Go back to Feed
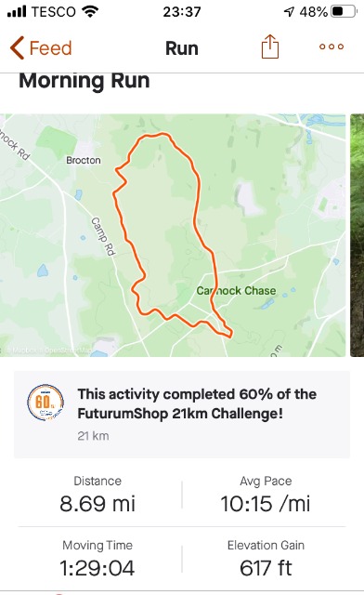This screenshot has height=595, width=364. pos(41,47)
